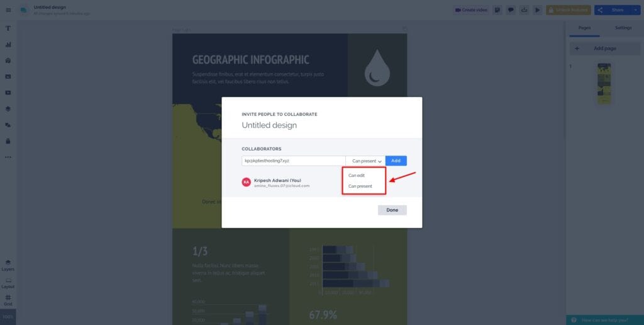
Task: Open the Layout panel icon
Action: pyautogui.click(x=8, y=282)
